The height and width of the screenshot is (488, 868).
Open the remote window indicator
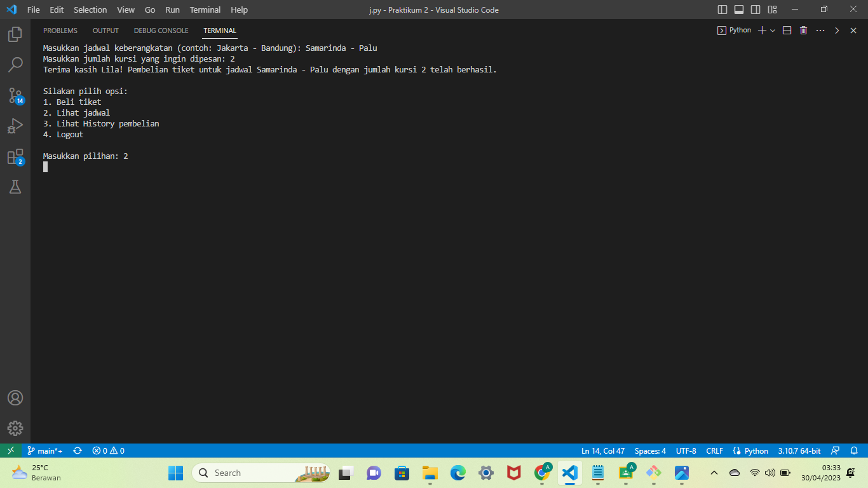point(10,451)
